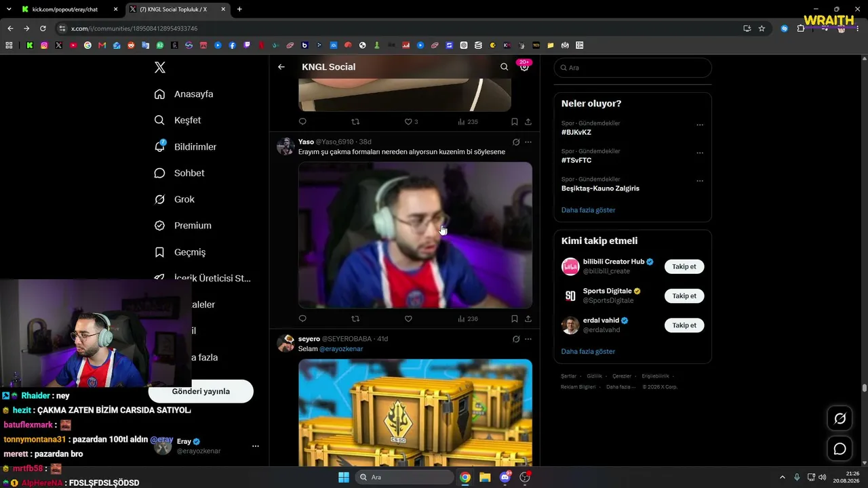Image resolution: width=868 pixels, height=488 pixels.
Task: Open the #BJKvKZ trending topic
Action: coord(576,132)
